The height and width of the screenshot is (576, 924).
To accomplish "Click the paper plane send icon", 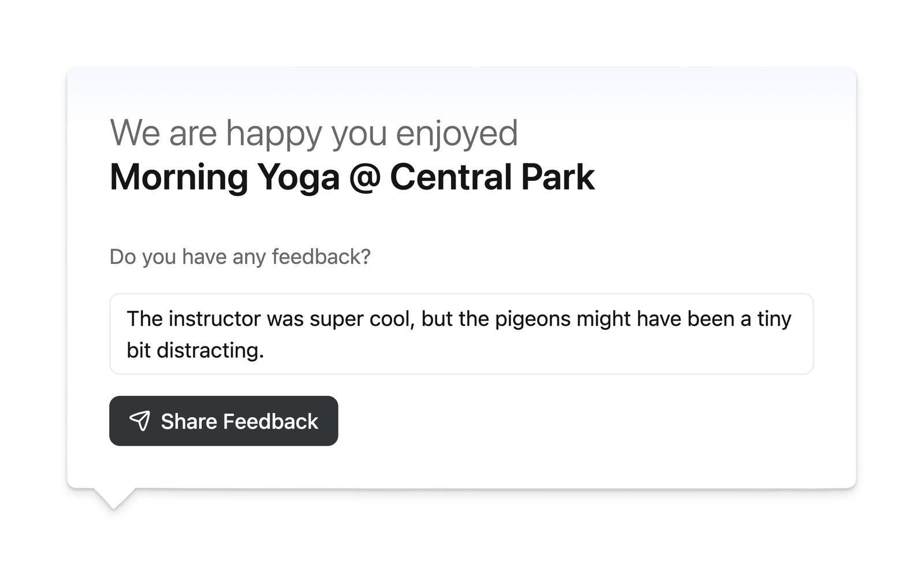I will (140, 421).
